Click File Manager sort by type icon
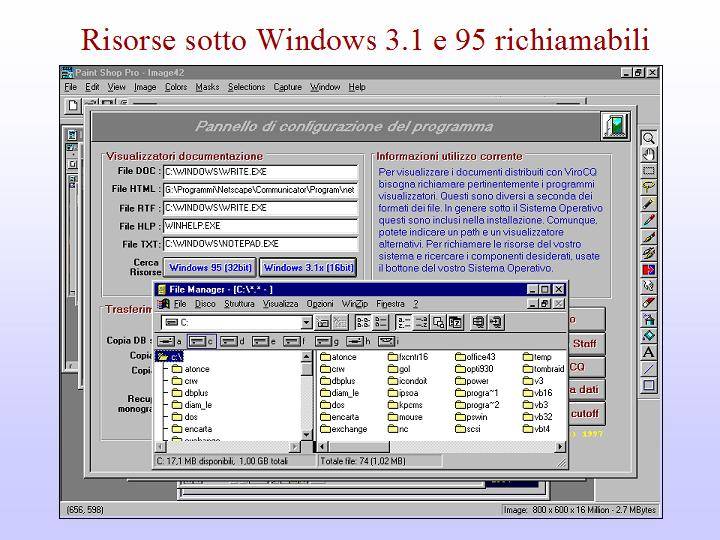This screenshot has height=540, width=720. (x=421, y=322)
